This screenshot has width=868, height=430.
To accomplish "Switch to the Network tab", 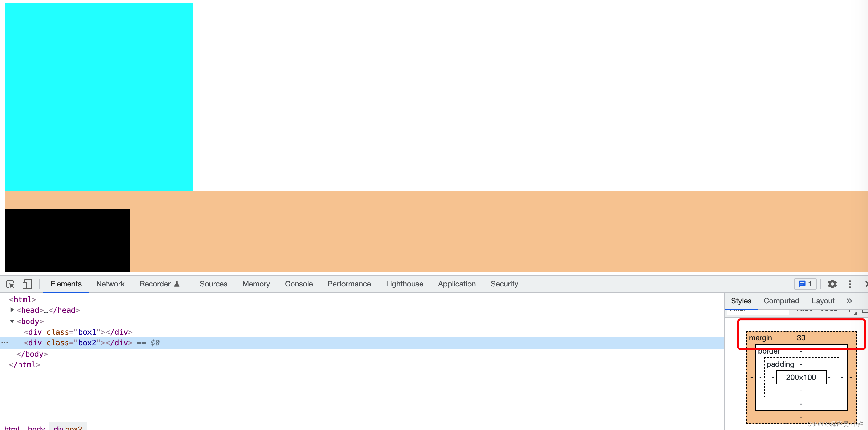I will click(110, 284).
